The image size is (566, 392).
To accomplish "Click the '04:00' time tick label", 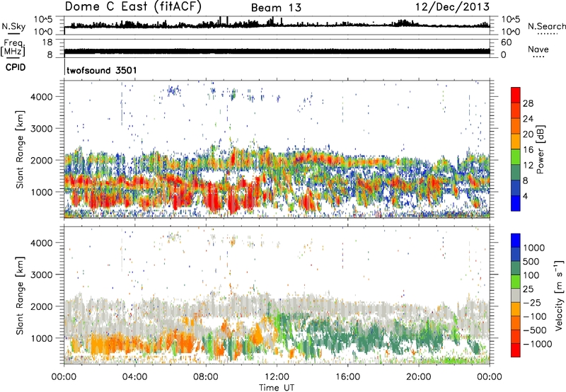I will tap(134, 377).
